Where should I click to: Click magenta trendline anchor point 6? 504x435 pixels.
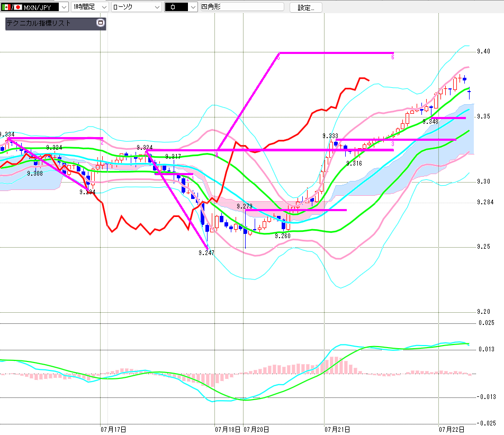coord(392,57)
